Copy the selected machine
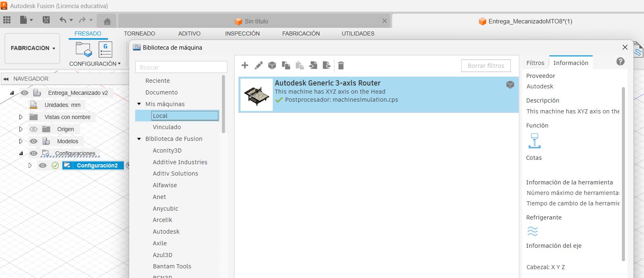This screenshot has height=278, width=644. [286, 65]
